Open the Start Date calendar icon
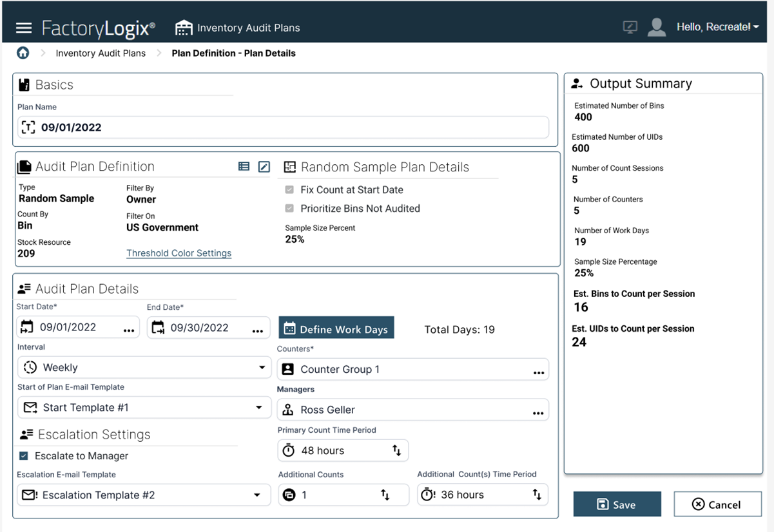Image resolution: width=774 pixels, height=532 pixels. (x=28, y=327)
